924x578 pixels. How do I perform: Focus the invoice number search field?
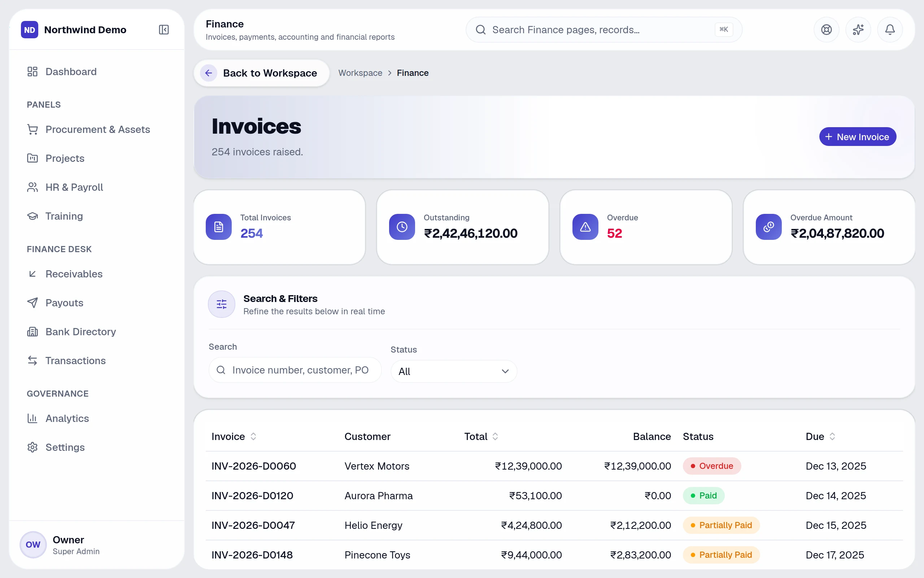pyautogui.click(x=295, y=370)
